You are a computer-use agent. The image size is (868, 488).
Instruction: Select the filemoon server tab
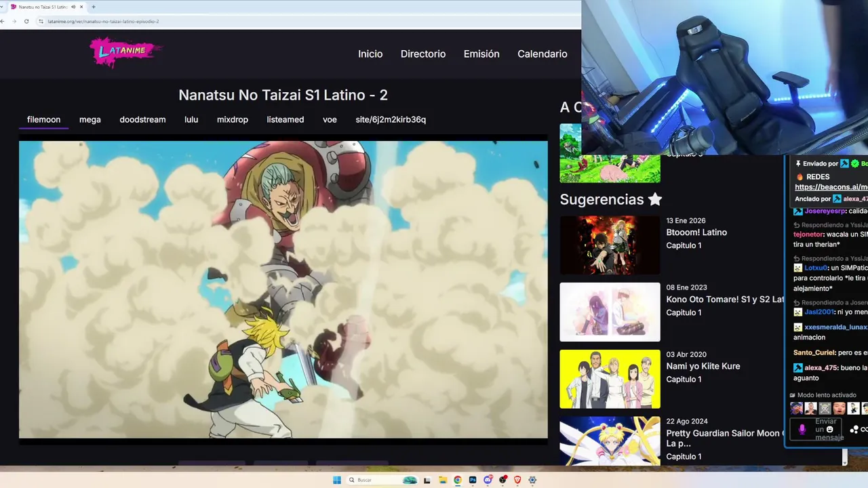(43, 119)
